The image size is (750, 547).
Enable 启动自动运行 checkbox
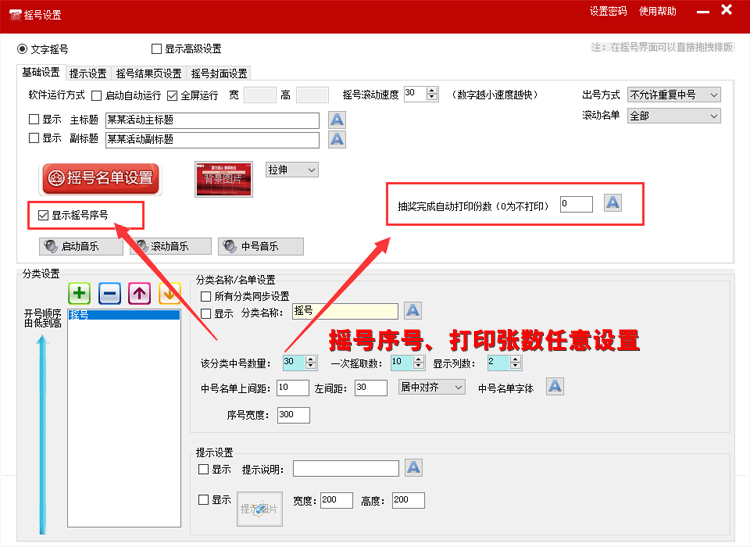coord(97,96)
